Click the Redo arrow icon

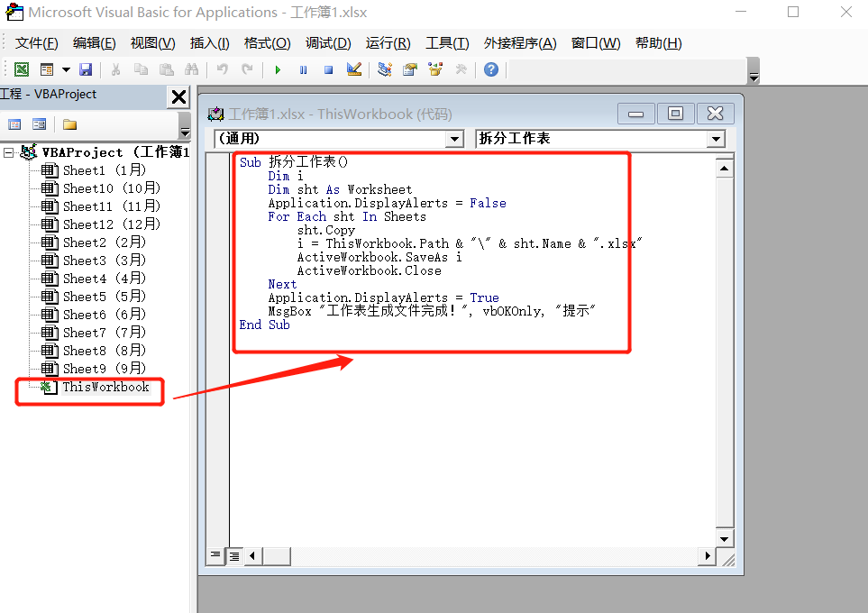coord(248,69)
